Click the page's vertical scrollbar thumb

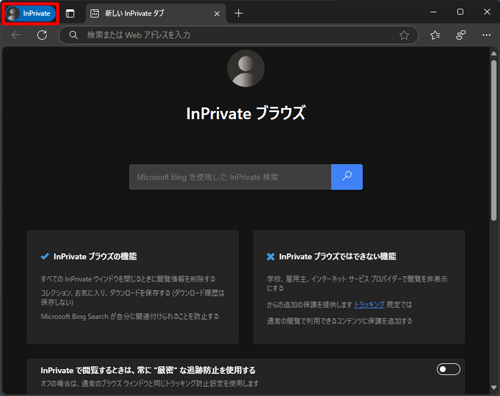coord(494,140)
